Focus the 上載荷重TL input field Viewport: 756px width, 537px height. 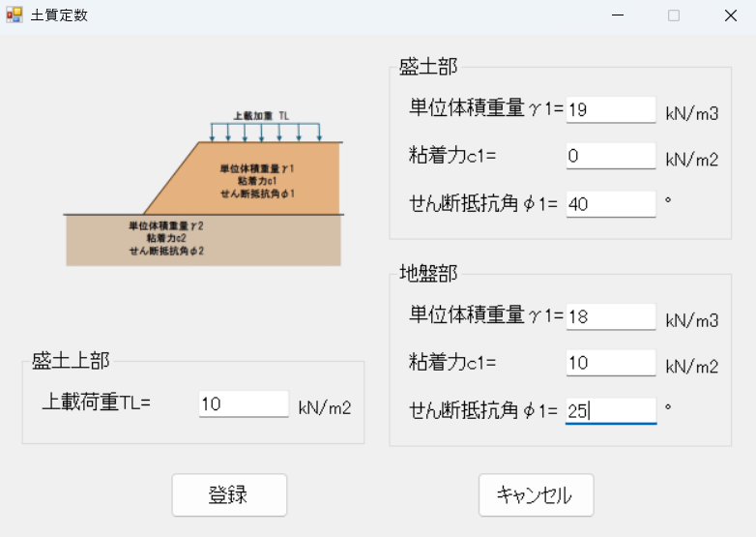(x=244, y=404)
